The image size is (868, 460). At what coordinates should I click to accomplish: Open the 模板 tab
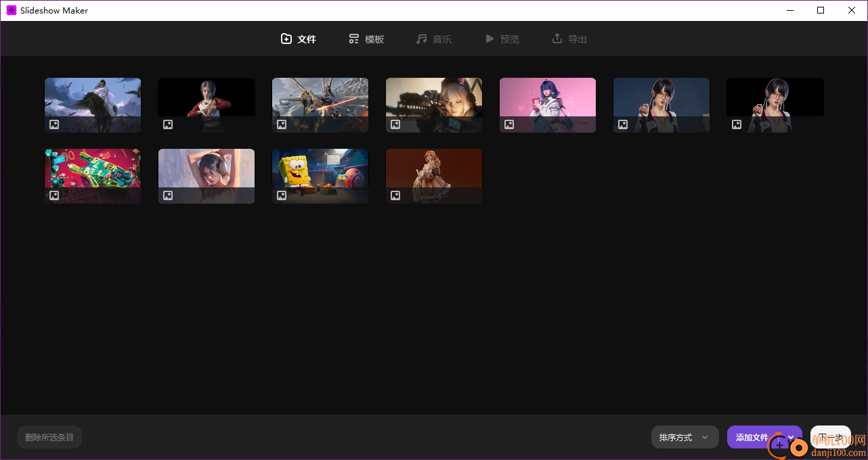point(366,39)
